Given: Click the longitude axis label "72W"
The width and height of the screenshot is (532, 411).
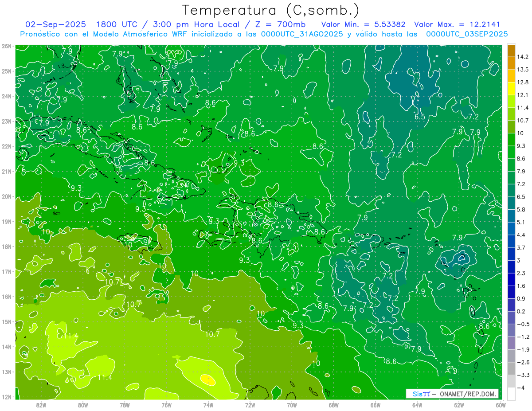Looking at the screenshot, I should pos(250,405).
